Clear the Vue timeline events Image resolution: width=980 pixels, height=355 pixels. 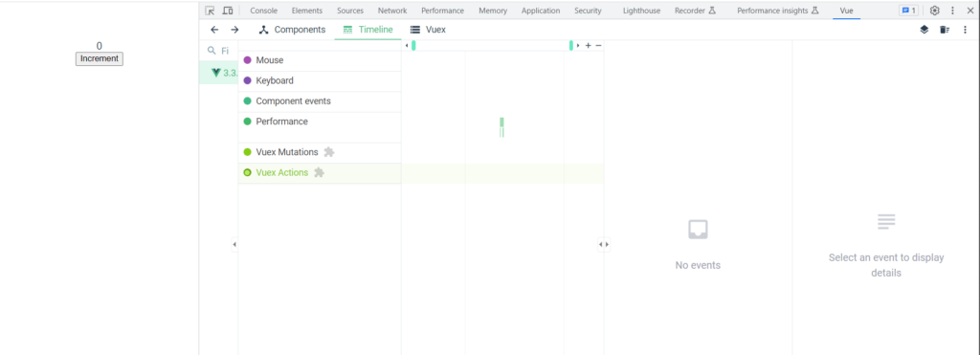point(945,30)
